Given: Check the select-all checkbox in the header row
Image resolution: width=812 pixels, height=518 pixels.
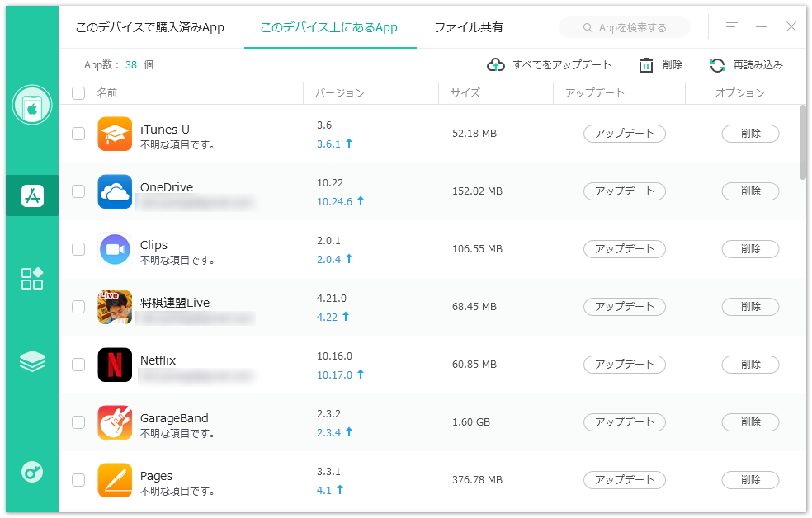Looking at the screenshot, I should point(78,93).
